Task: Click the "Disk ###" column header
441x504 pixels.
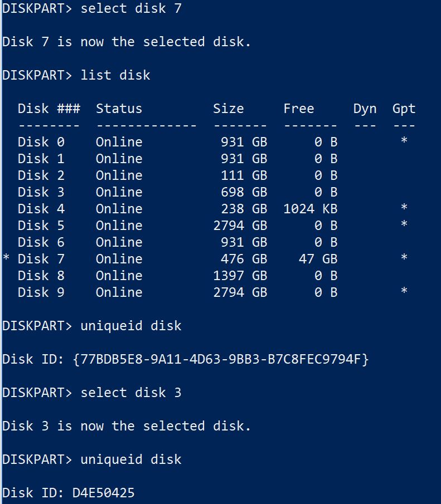Action: click(x=49, y=109)
